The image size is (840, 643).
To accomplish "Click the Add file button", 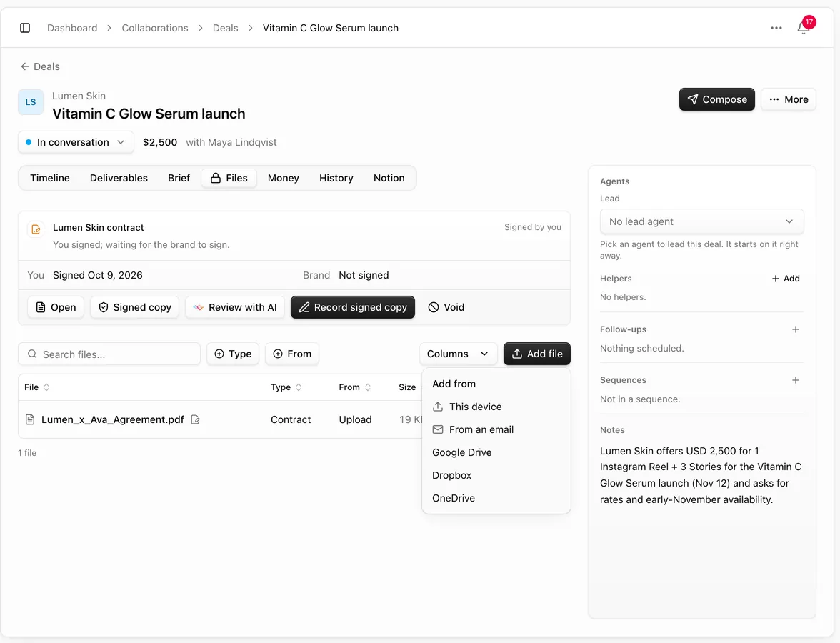I will click(537, 354).
